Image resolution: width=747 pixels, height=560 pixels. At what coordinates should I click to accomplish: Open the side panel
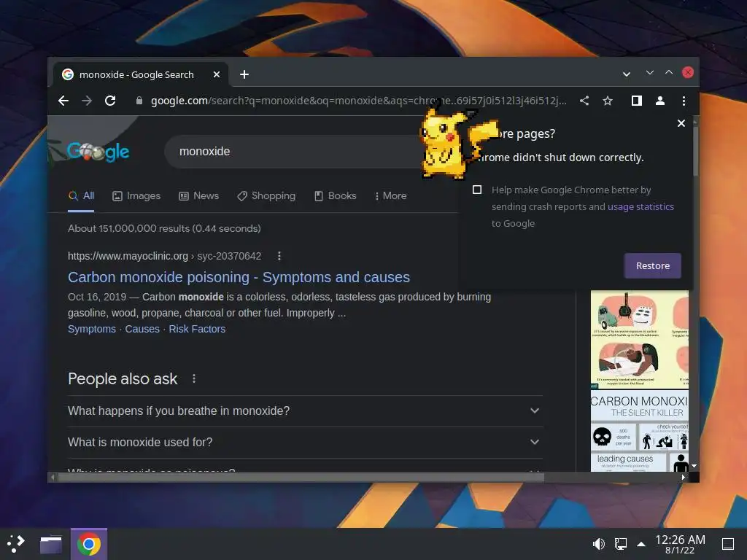click(x=636, y=101)
